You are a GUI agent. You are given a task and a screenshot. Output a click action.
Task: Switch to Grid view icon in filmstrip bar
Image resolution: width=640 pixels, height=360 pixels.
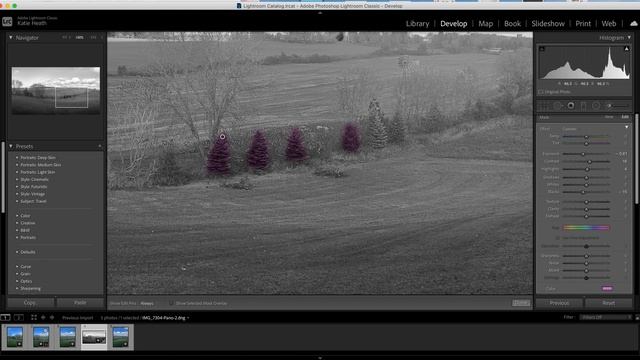(34, 317)
